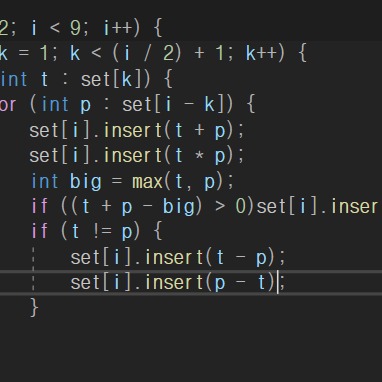Image resolution: width=382 pixels, height=382 pixels.
Task: Click the if keyword before (t != p)
Action: pyautogui.click(x=40, y=231)
